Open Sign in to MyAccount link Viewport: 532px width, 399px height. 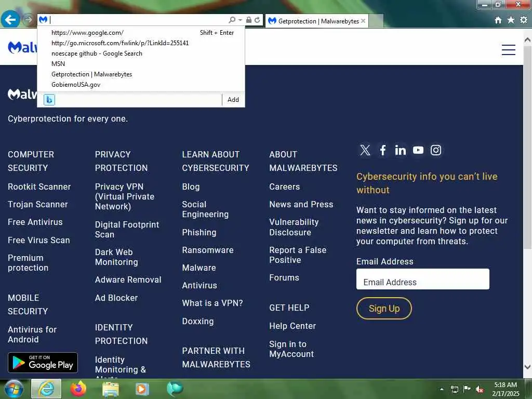(x=291, y=349)
